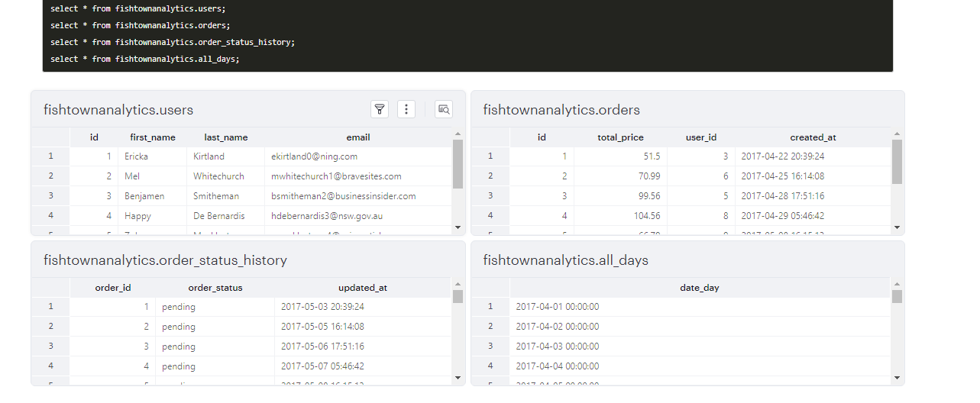Click the explore data icon on users table
This screenshot has width=980, height=403.
(444, 109)
